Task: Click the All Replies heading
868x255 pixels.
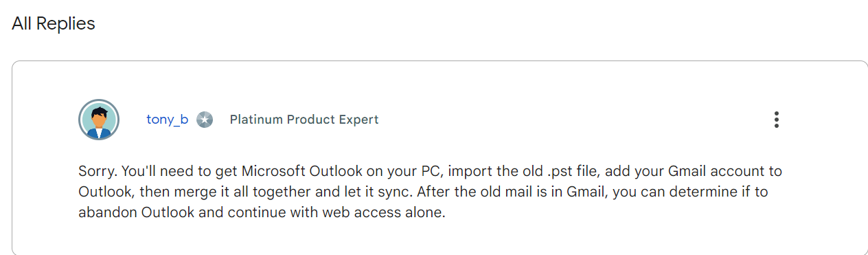Action: point(54,23)
